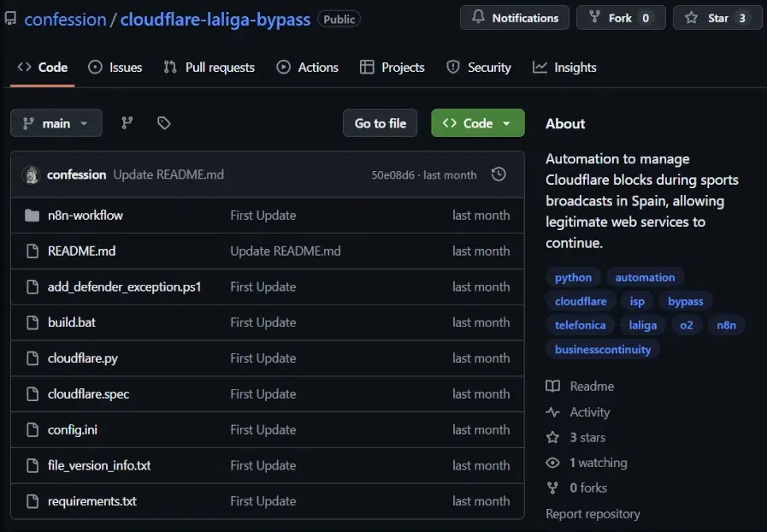Screen dimensions: 767x532
Task: Click the cloudflare.spec file icon
Action: coord(32,394)
